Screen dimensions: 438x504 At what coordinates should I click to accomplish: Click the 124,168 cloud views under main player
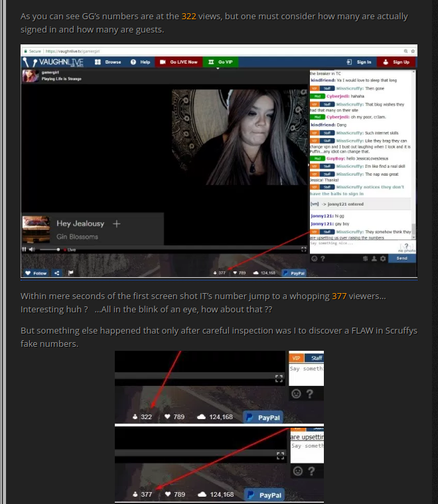264,273
